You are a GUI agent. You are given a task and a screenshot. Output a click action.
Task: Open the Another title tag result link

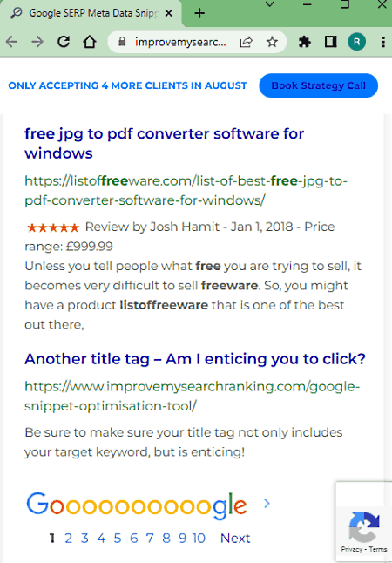[195, 359]
